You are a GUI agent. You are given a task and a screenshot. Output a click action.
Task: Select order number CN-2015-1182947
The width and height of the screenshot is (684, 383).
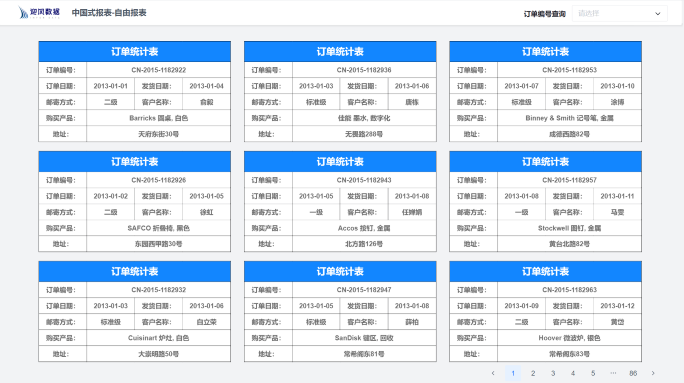[x=364, y=290]
